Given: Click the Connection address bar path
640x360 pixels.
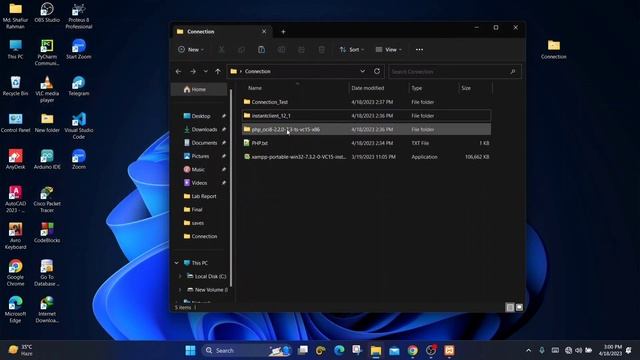Looking at the screenshot, I should point(258,71).
